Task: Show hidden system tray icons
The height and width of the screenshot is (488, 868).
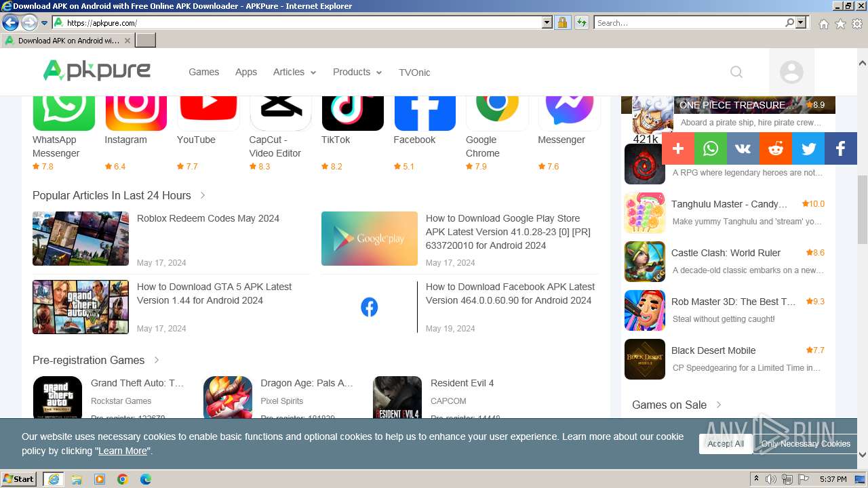Action: click(755, 479)
